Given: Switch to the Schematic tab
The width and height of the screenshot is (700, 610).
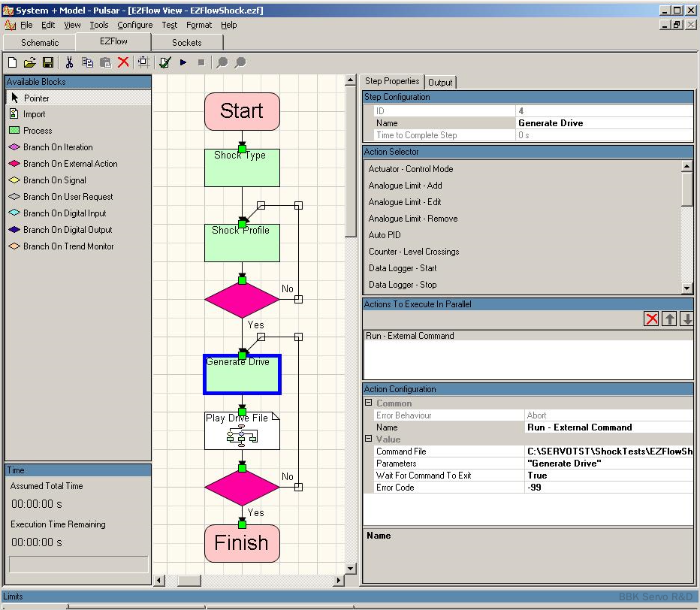Looking at the screenshot, I should pos(40,43).
